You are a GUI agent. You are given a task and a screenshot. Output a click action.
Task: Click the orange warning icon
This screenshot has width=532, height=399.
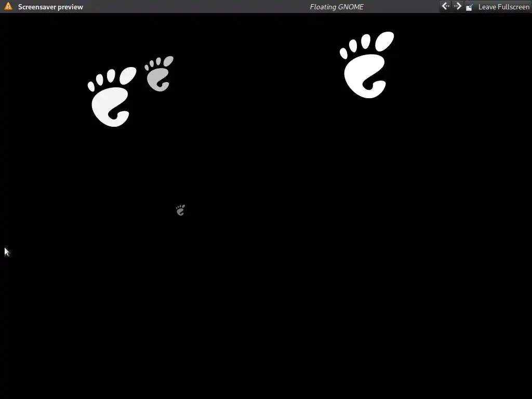coord(8,6)
